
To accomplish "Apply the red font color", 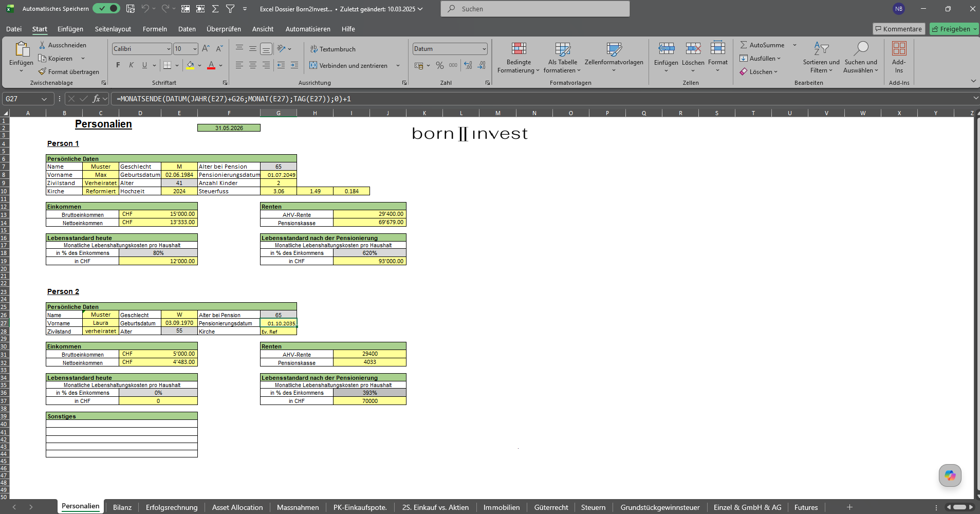I will 211,65.
